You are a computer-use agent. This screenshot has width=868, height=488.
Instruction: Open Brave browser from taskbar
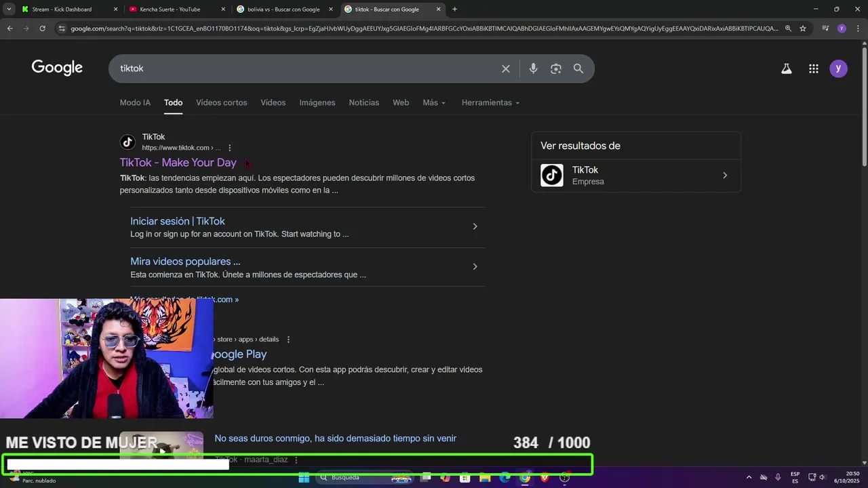click(545, 478)
